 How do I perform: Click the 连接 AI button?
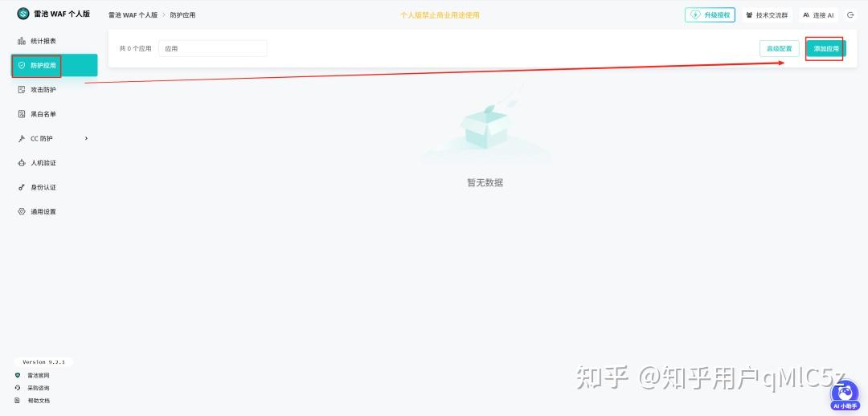tap(818, 15)
